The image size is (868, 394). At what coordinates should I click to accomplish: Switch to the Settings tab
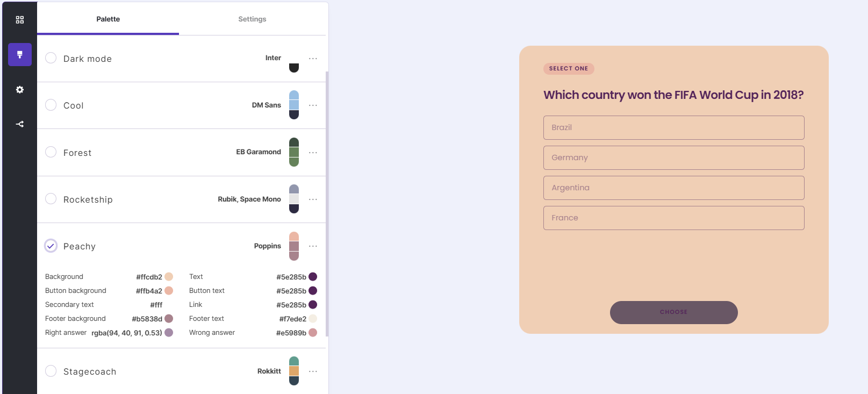coord(252,19)
